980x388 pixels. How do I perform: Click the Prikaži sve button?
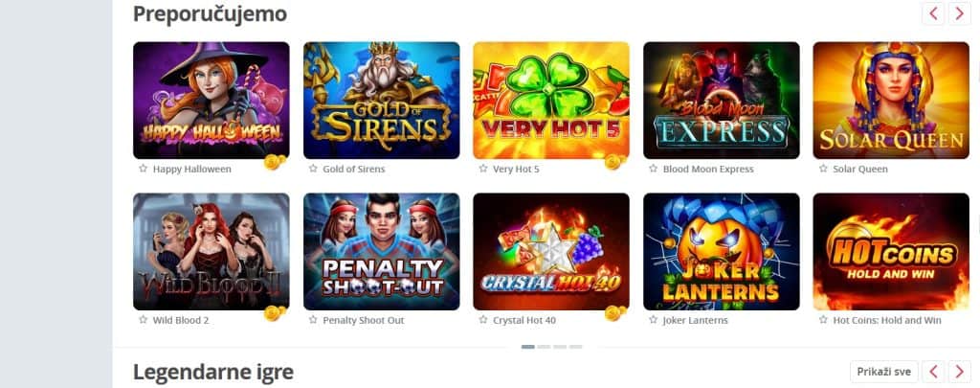coord(883,372)
